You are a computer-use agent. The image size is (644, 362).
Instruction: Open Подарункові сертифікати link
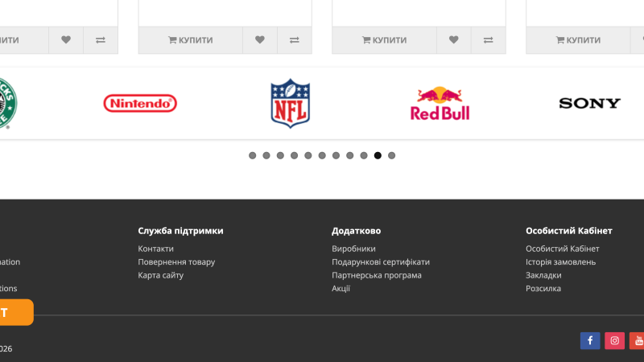point(381,262)
